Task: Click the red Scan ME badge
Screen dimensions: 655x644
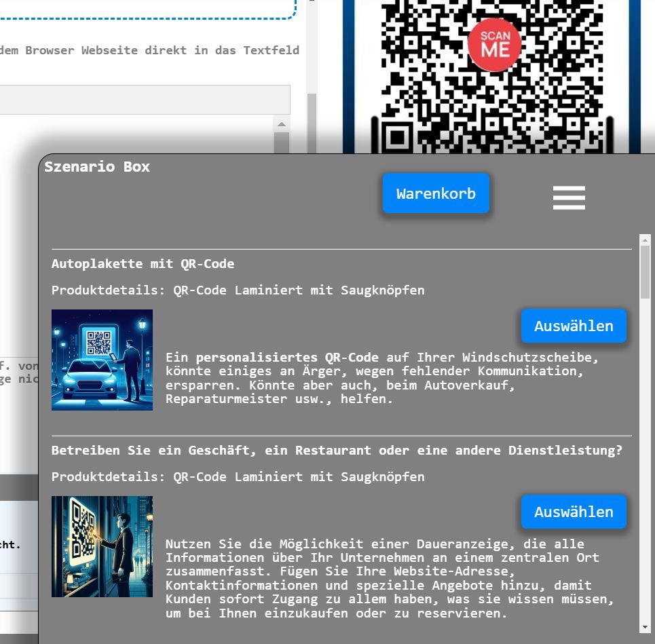Action: (x=494, y=45)
